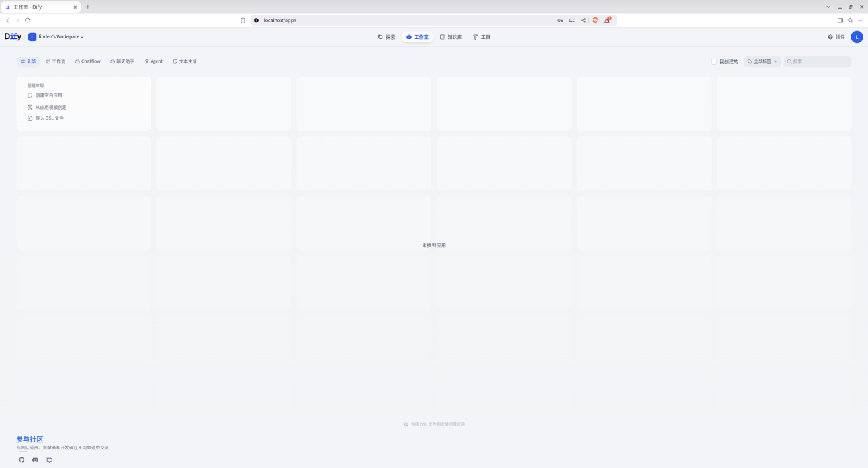Open the browser hamburger menu
This screenshot has height=468, width=868.
click(860, 20)
